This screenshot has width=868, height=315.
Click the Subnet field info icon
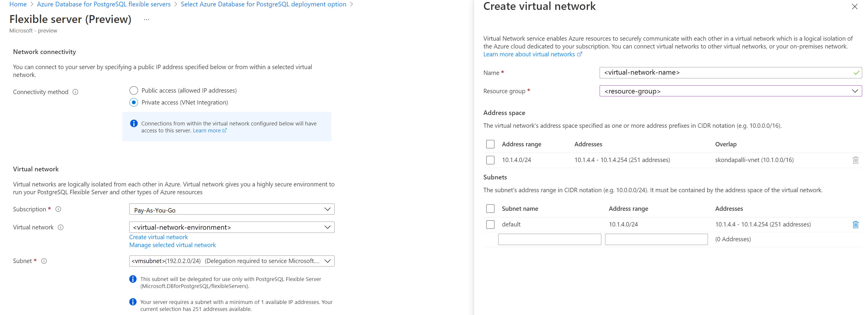click(44, 261)
